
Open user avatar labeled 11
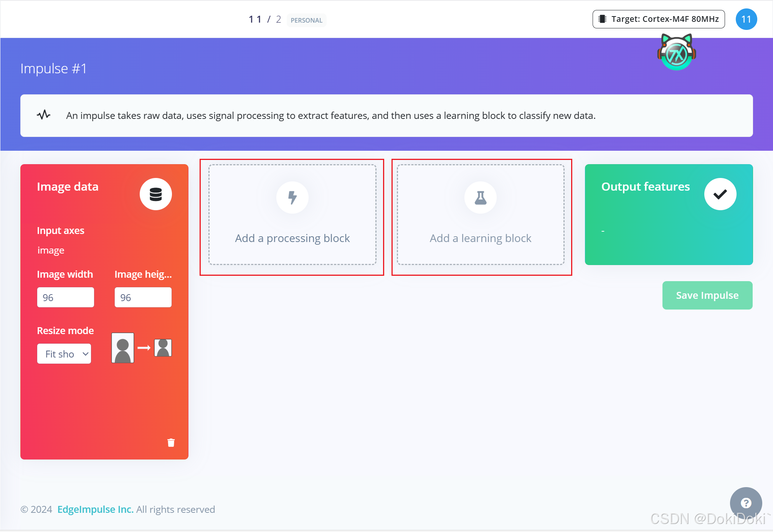746,19
